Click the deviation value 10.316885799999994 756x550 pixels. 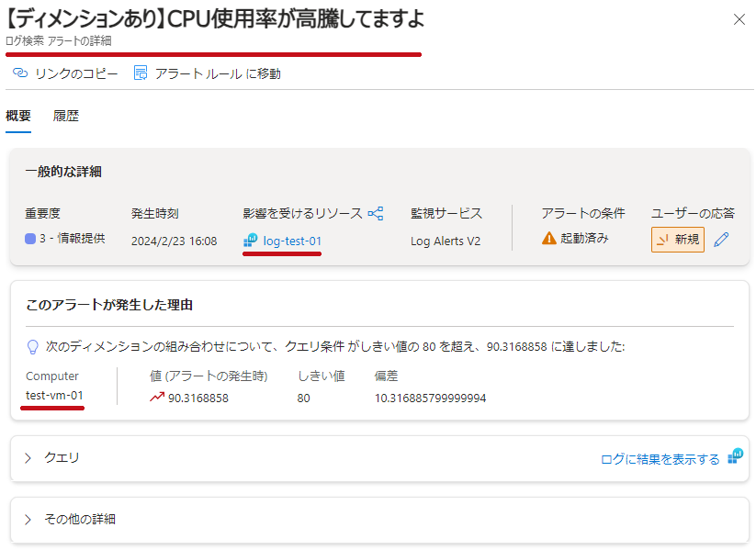430,398
